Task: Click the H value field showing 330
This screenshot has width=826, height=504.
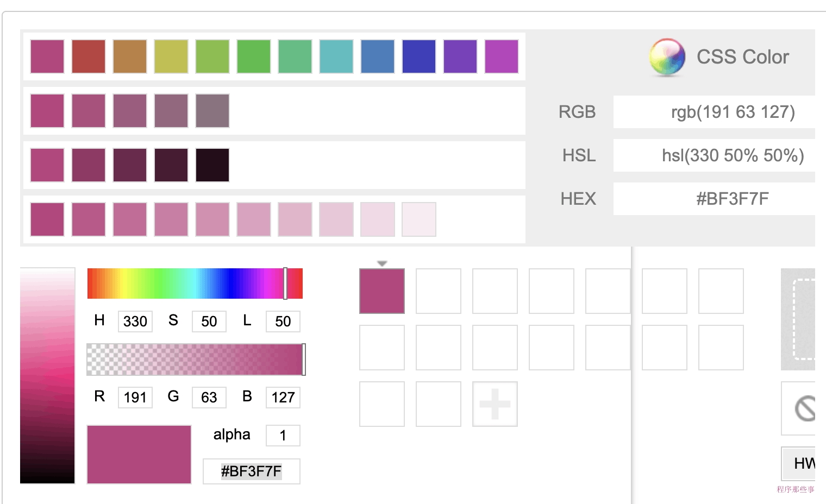Action: point(135,322)
